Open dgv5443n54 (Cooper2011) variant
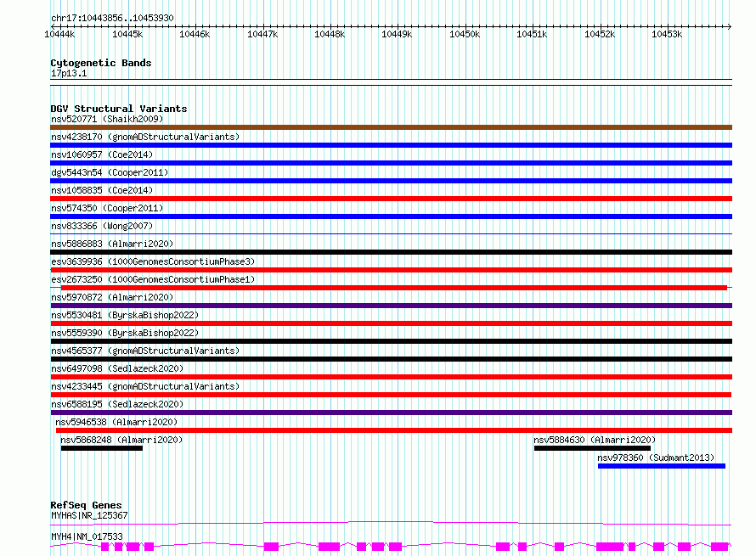This screenshot has height=556, width=756. pyautogui.click(x=110, y=172)
